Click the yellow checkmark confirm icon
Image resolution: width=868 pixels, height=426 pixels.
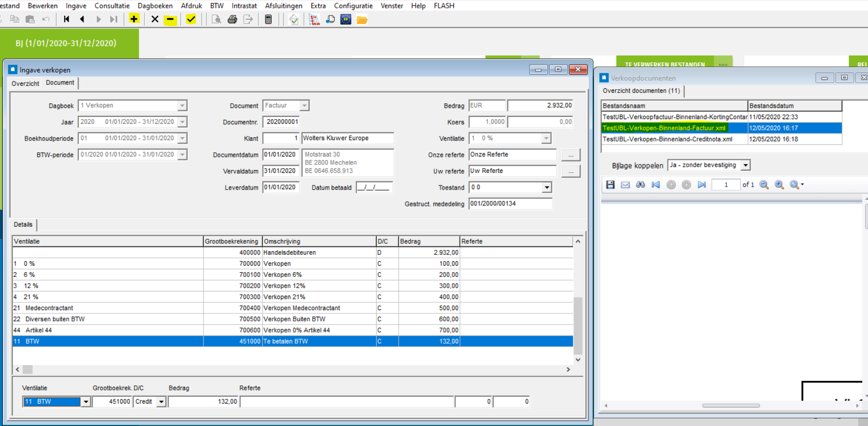pyautogui.click(x=191, y=19)
